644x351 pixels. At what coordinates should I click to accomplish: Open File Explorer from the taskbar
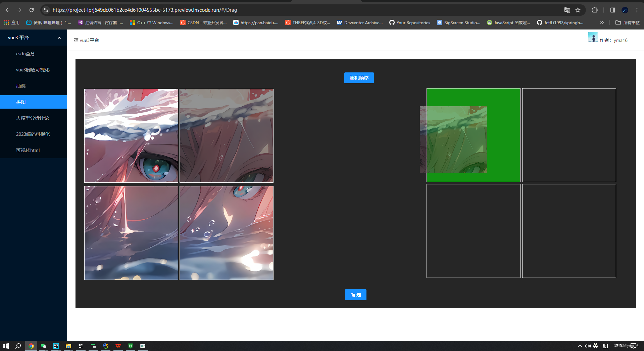click(x=68, y=346)
